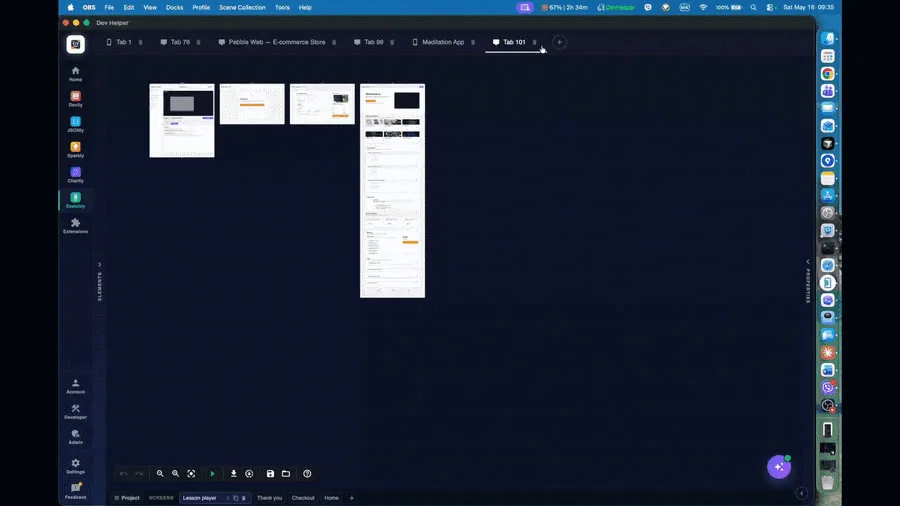
Task: Click the green play preview button
Action: click(x=212, y=474)
